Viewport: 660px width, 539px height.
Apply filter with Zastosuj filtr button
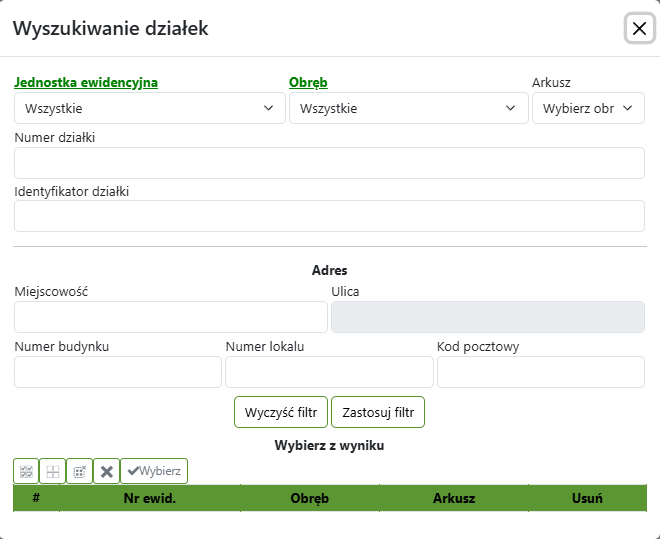pos(378,412)
